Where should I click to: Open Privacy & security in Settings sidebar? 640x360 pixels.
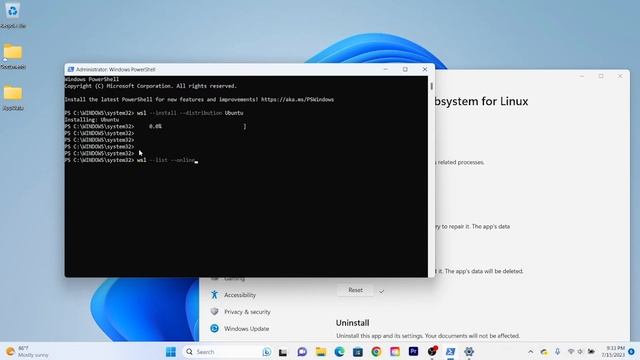click(247, 311)
